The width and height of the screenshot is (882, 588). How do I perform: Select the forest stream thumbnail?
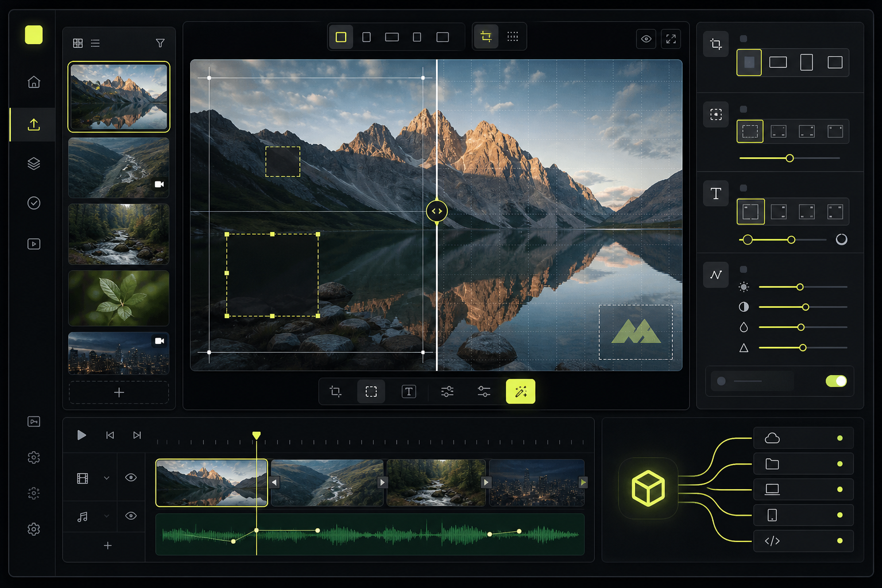pyautogui.click(x=119, y=234)
